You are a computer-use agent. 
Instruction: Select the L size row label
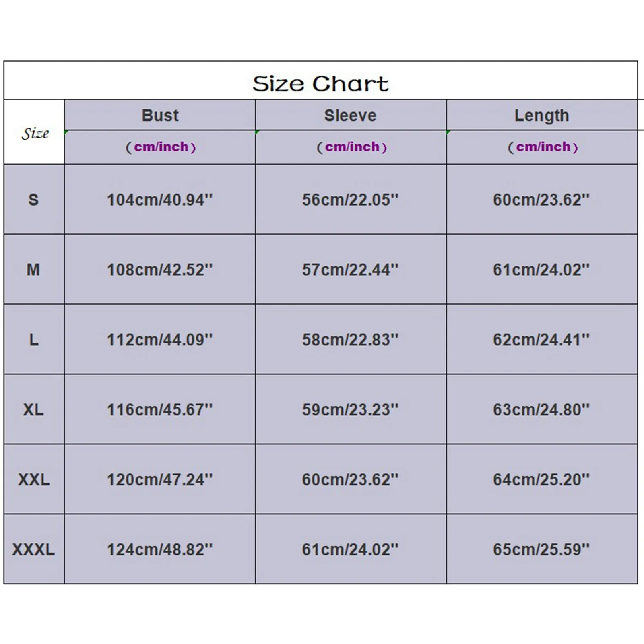tap(34, 340)
